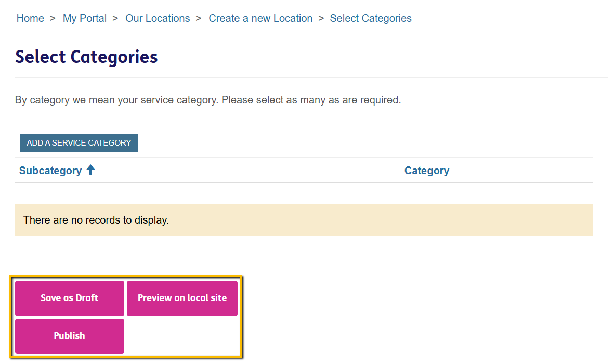Click the breadcrumb arrow after Our Locations

(199, 18)
